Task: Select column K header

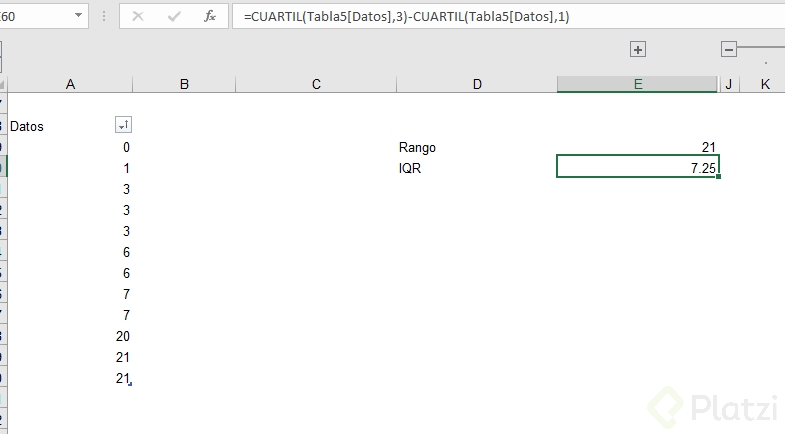Action: coord(765,84)
